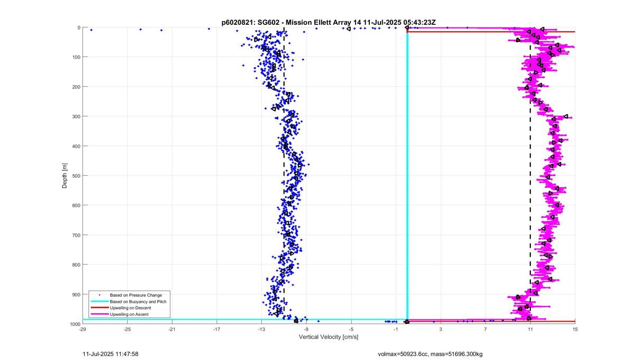This screenshot has height=364, width=635.
Task: Click y-axis tick label '600'
Action: coord(76,205)
